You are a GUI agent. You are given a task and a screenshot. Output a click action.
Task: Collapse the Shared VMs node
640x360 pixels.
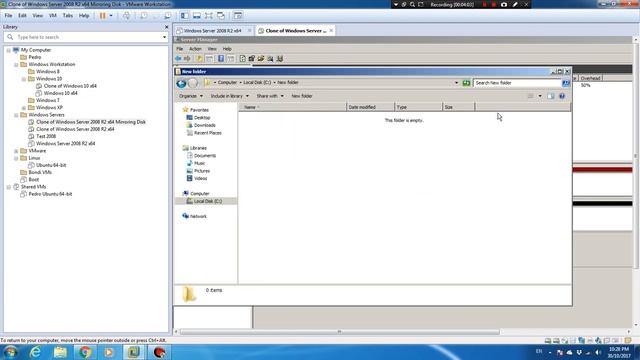coord(9,187)
